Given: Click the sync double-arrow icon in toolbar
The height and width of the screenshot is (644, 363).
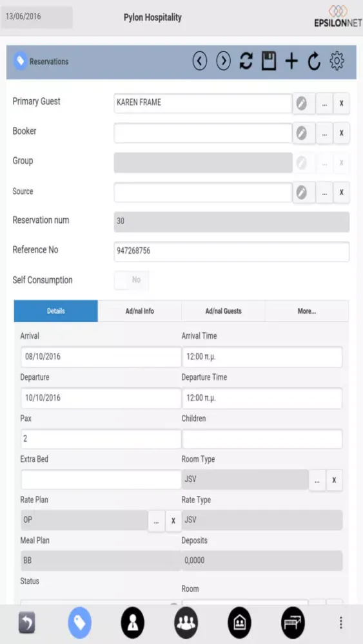Looking at the screenshot, I should coord(246,61).
